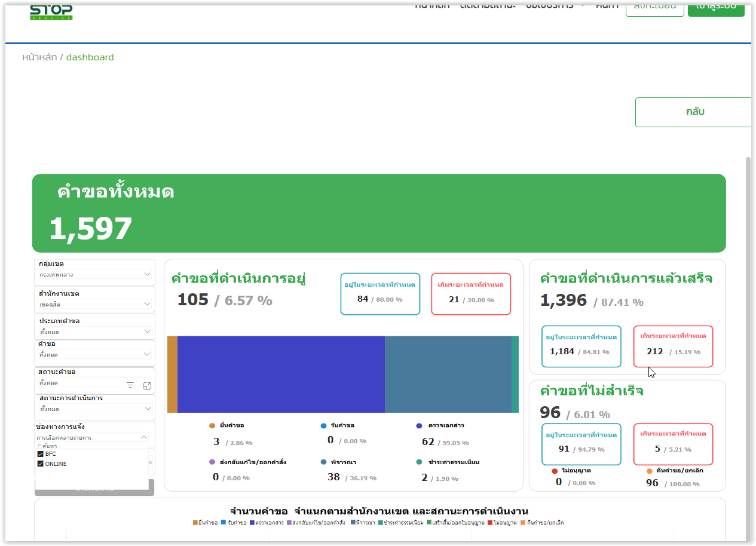
Task: Click the green login button in header
Action: tap(715, 8)
